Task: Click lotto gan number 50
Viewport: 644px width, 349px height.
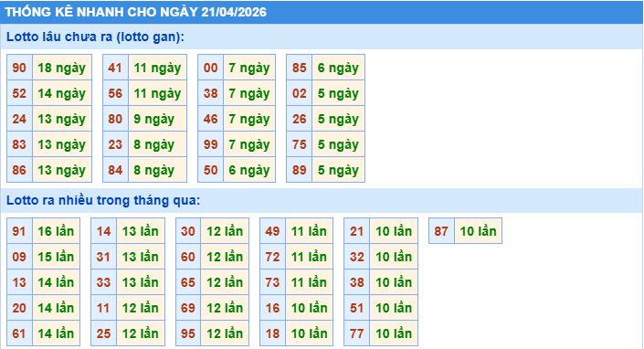Action: pyautogui.click(x=211, y=170)
